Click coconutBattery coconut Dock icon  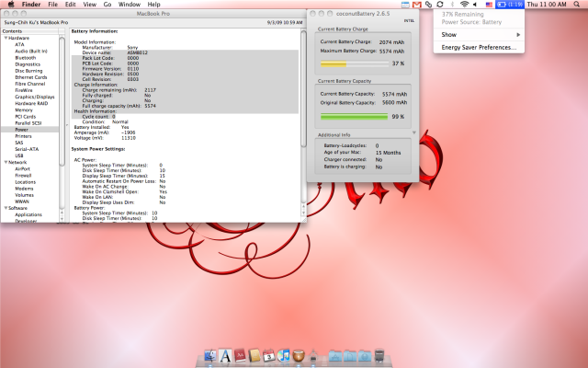point(299,355)
